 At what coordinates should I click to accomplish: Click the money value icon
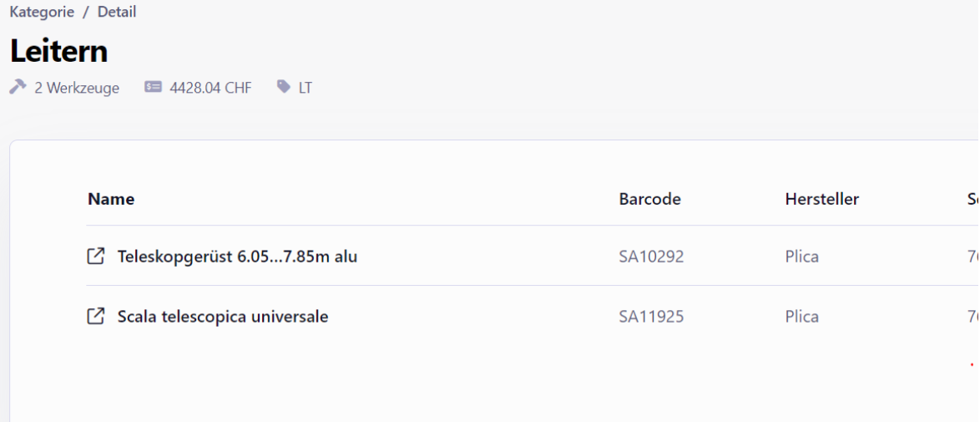(153, 88)
